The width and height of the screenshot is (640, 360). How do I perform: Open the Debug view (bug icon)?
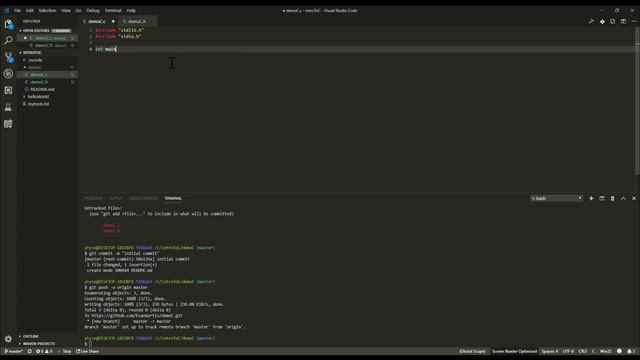[8, 74]
